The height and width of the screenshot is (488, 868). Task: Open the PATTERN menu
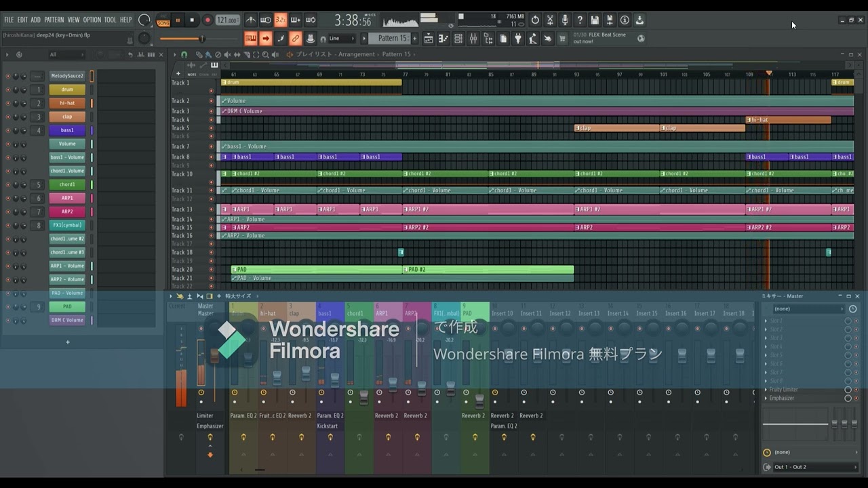coord(54,20)
